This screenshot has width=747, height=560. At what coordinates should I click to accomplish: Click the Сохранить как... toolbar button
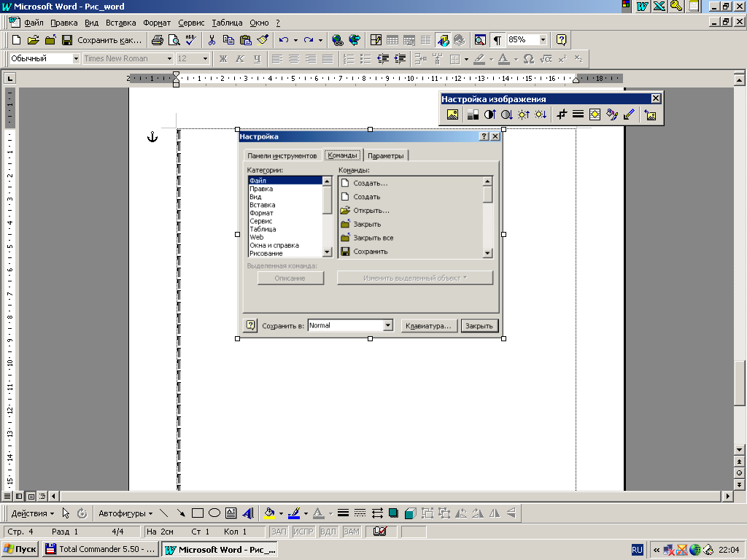pyautogui.click(x=109, y=40)
